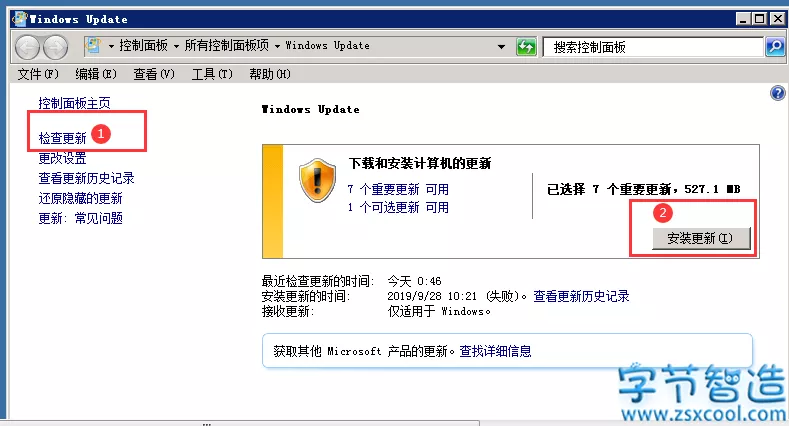Click the search magnifier icon
The height and width of the screenshot is (426, 789).
click(775, 47)
